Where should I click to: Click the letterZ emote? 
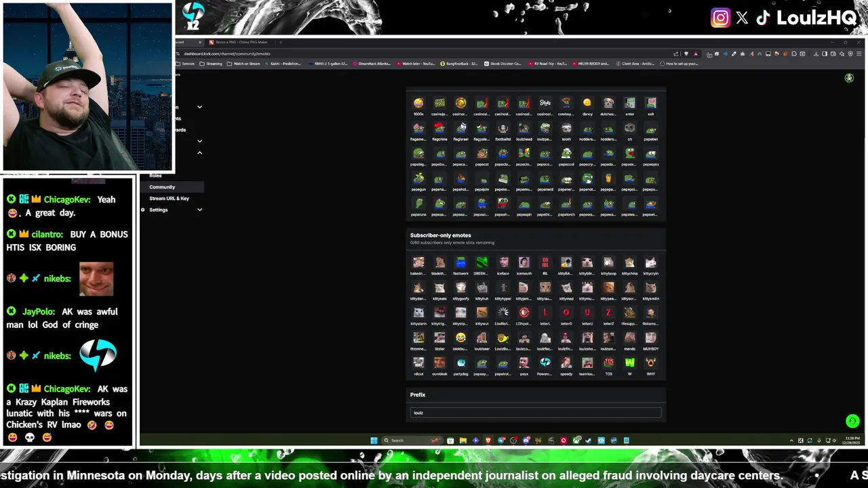[x=608, y=313]
